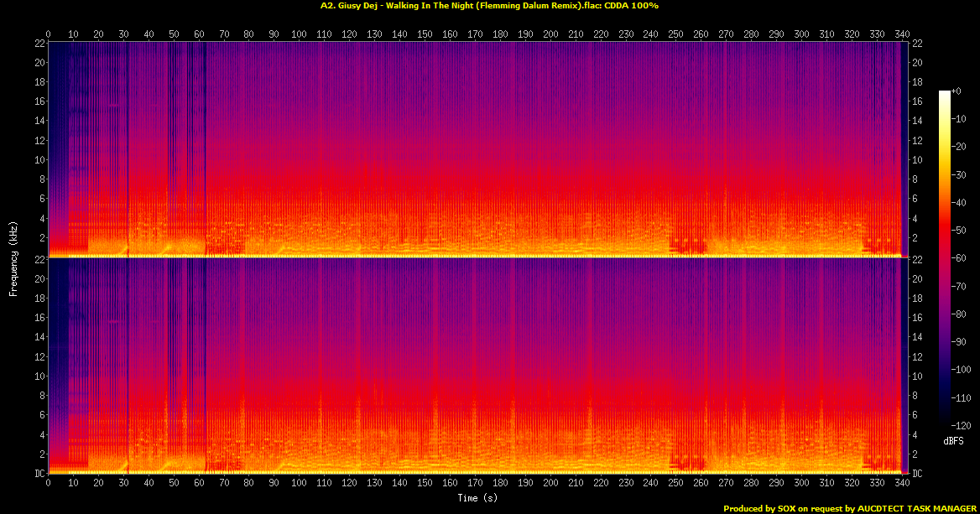
Task: Click the lower channel spectrogram plot
Action: pos(477,366)
